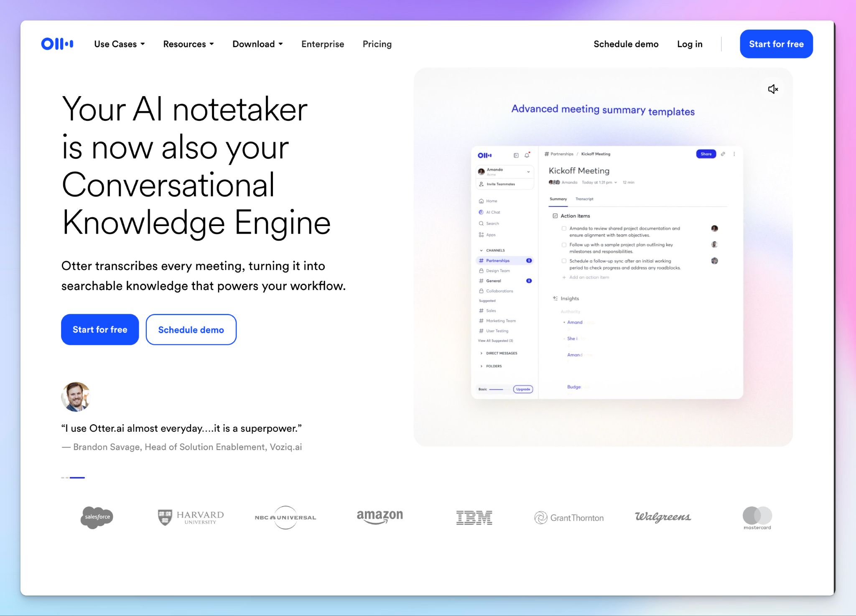The image size is (856, 616).
Task: Open the Use Cases dropdown menu
Action: coord(120,44)
